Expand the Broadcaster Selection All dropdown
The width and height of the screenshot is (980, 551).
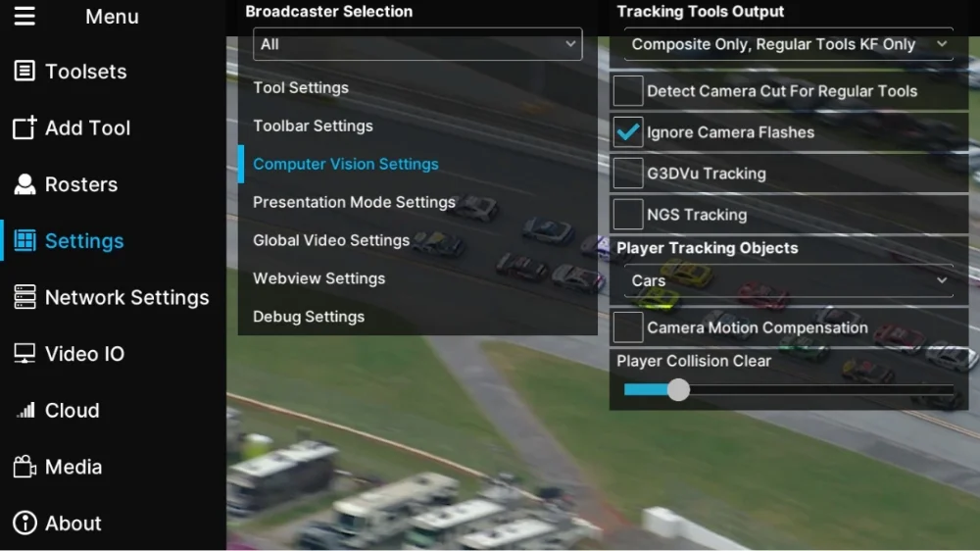point(417,44)
